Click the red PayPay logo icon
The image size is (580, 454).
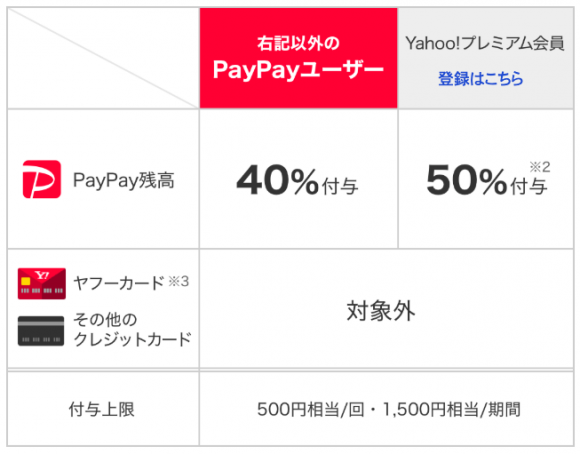click(x=42, y=179)
